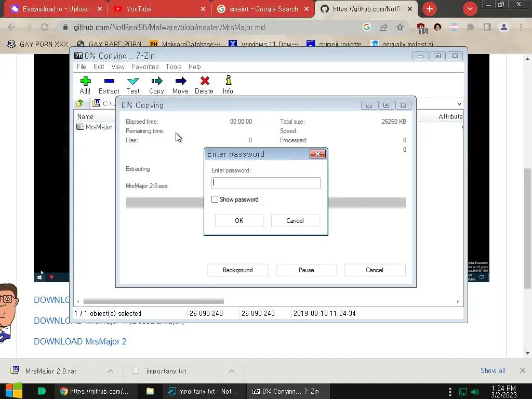
Task: Open the View menu in 7-Zip
Action: click(x=118, y=66)
